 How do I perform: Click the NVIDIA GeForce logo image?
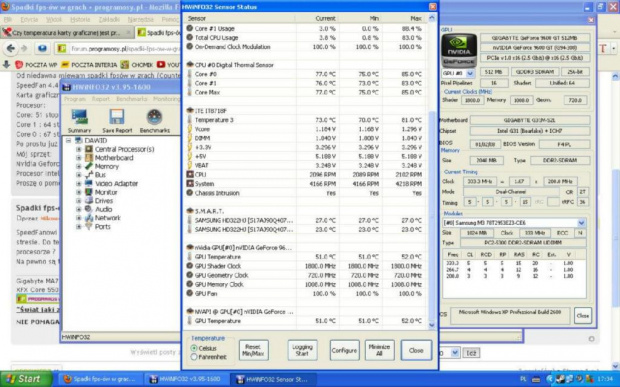tap(459, 50)
